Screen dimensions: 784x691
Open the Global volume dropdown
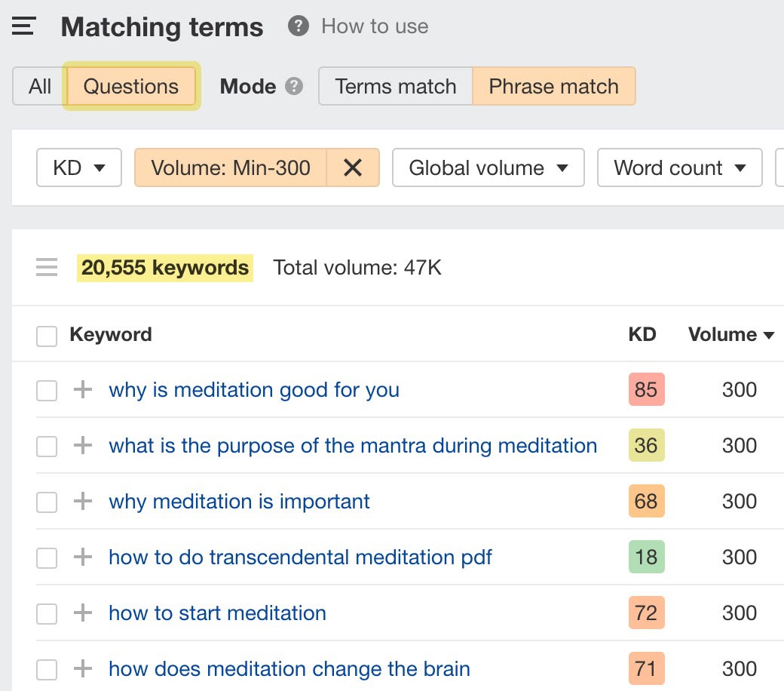(488, 167)
